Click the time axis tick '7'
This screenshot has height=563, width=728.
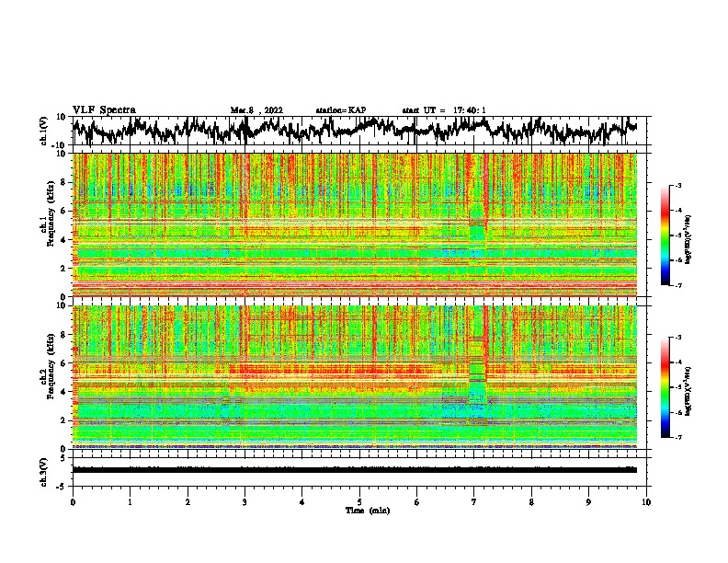474,502
